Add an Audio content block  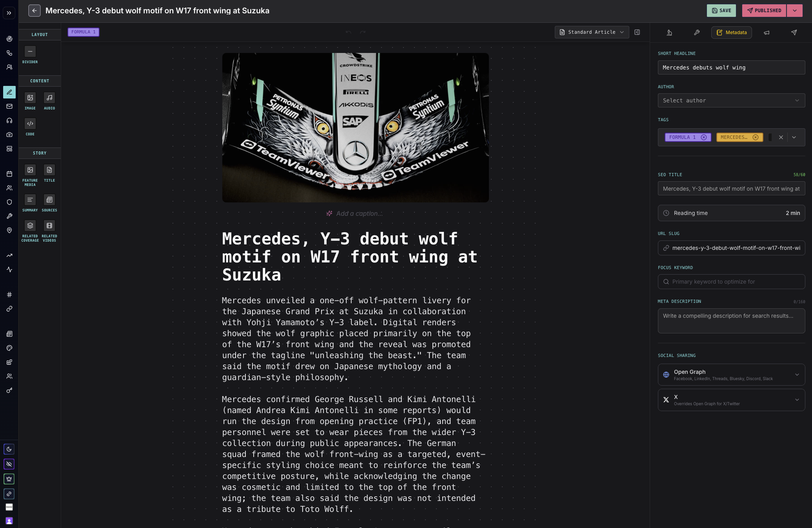coord(49,98)
